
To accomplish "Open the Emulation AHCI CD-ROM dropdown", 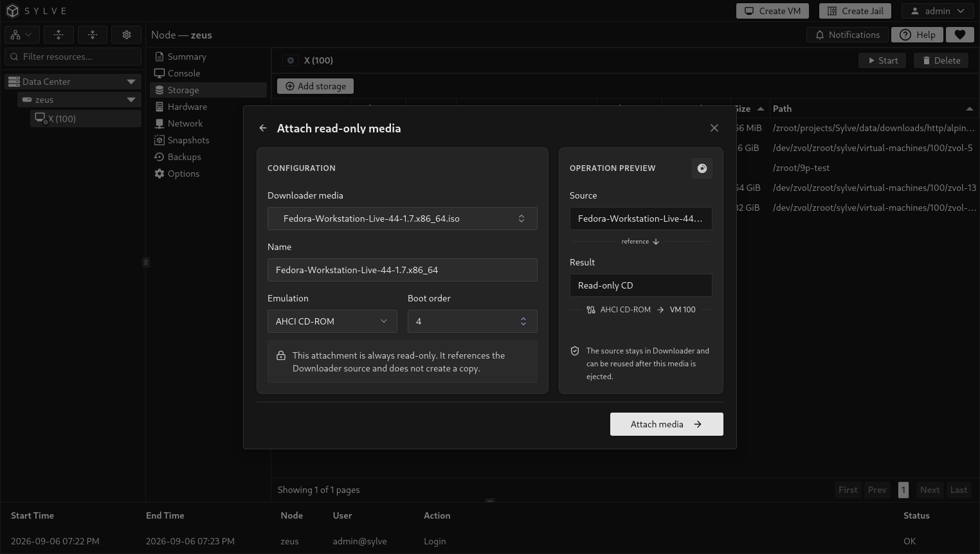I will coord(332,321).
